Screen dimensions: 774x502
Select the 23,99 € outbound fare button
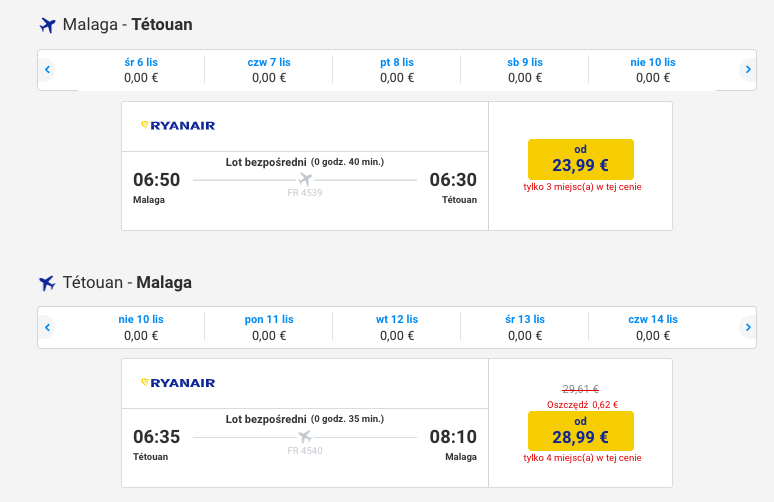click(x=580, y=159)
